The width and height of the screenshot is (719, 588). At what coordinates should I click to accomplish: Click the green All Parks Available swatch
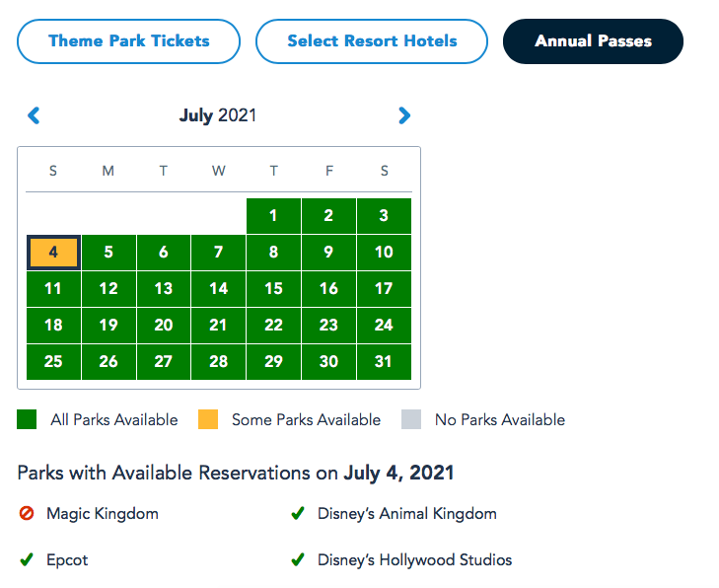point(27,419)
